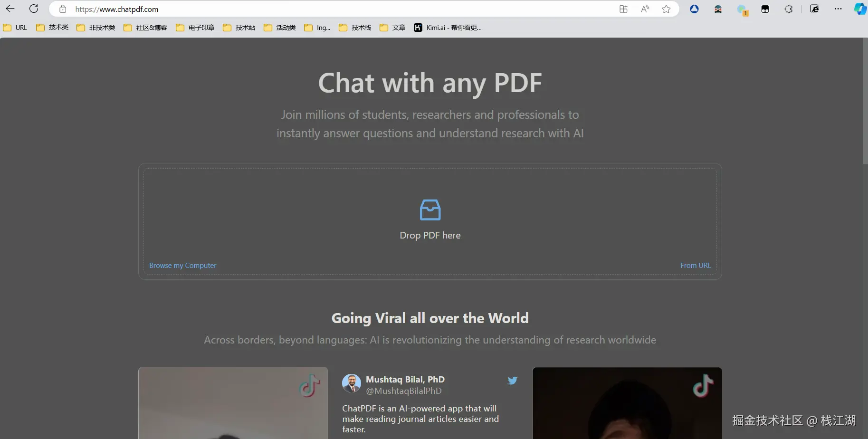Viewport: 868px width, 439px height.
Task: Click the Drop PDF here text
Action: [430, 236]
